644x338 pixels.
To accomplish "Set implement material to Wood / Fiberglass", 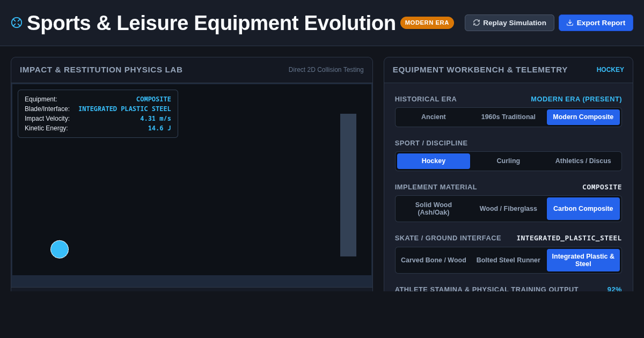I will 508,209.
